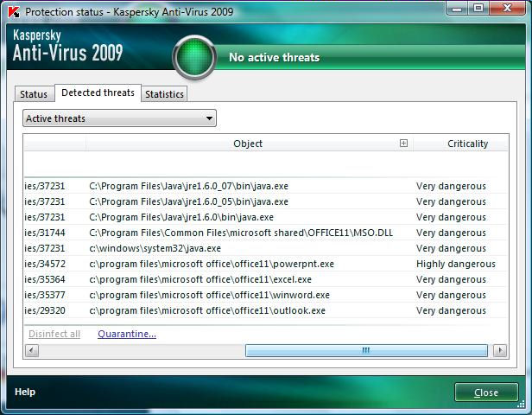Select the Detected threats tab

pos(98,93)
